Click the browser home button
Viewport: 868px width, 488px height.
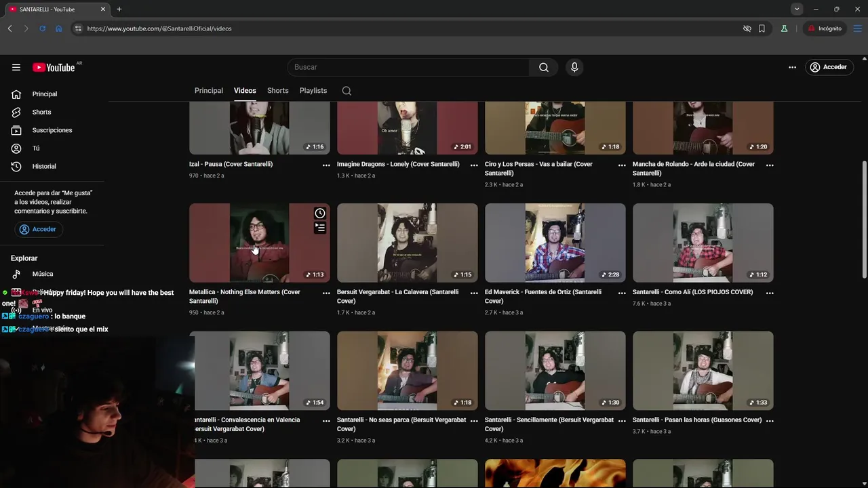[x=58, y=28]
